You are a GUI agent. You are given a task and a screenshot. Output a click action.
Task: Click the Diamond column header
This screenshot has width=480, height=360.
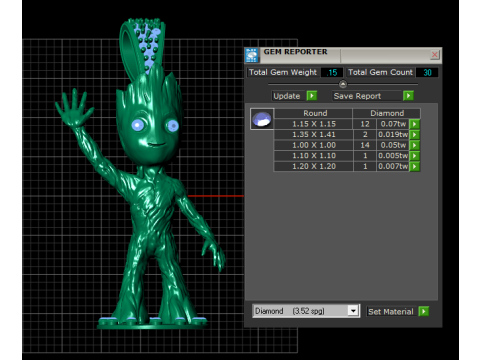tap(387, 113)
